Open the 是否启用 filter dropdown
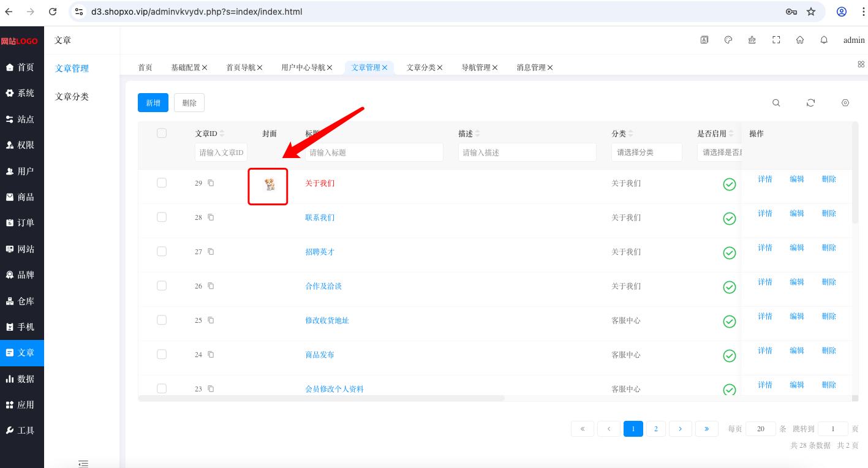 coord(719,153)
